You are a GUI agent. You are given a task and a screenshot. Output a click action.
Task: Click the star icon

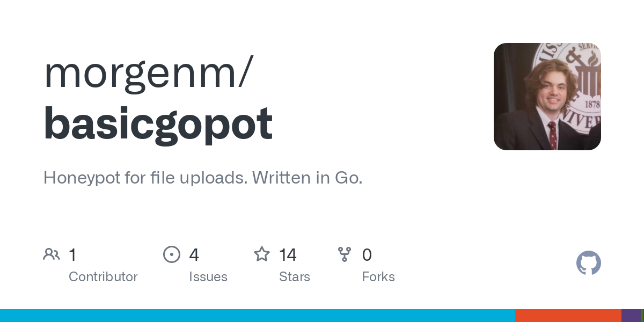(262, 254)
